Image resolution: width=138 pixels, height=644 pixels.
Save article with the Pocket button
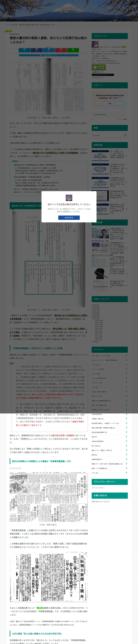(x=61, y=50)
